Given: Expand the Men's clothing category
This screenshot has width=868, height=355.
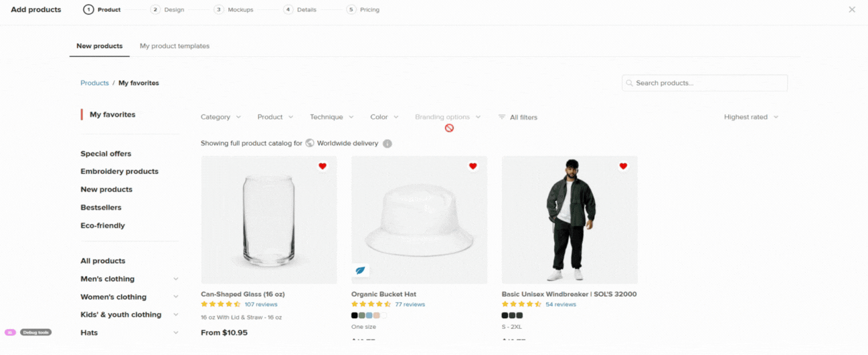Looking at the screenshot, I should (176, 279).
